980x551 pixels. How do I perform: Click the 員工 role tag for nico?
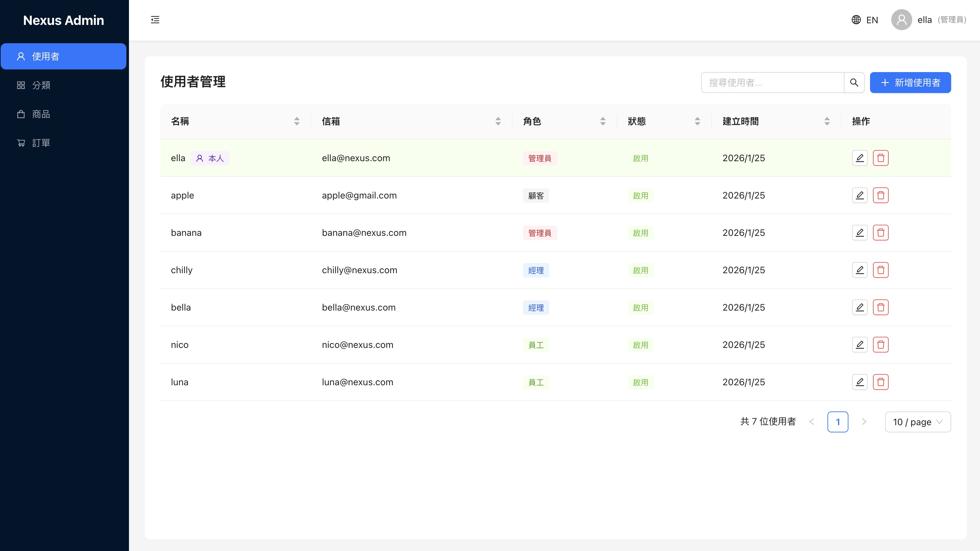pyautogui.click(x=535, y=345)
